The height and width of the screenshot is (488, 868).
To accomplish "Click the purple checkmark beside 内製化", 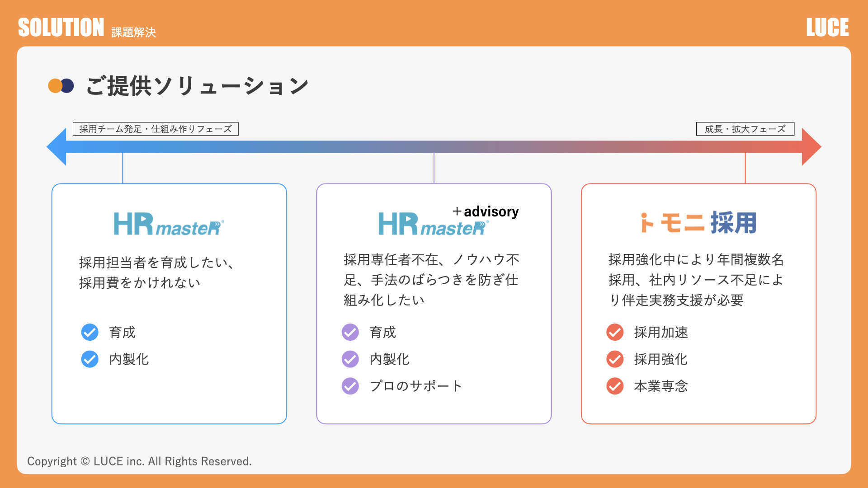I will coord(350,359).
